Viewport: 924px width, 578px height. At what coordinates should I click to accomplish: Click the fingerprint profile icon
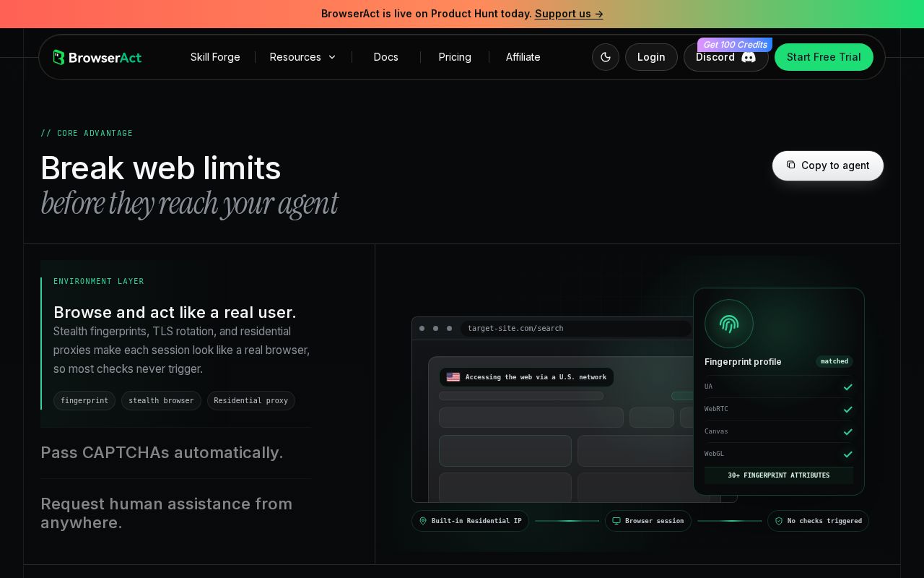729,324
